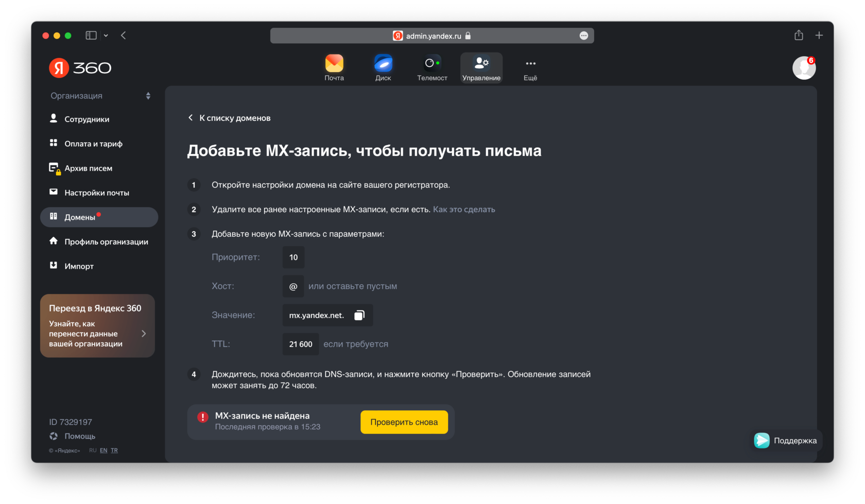Click the Оплата и тариф grid icon
Viewport: 865px width, 504px height.
coord(54,143)
